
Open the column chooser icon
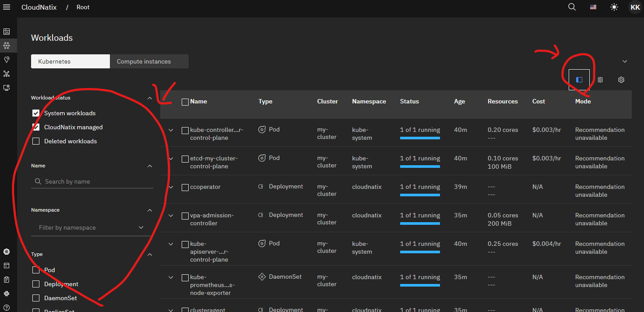coord(600,80)
